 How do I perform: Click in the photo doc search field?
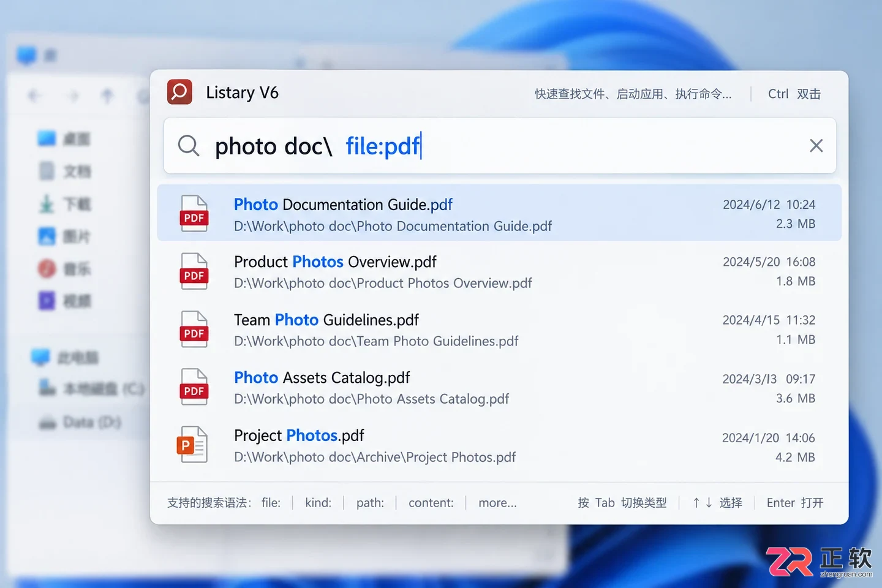(x=500, y=146)
